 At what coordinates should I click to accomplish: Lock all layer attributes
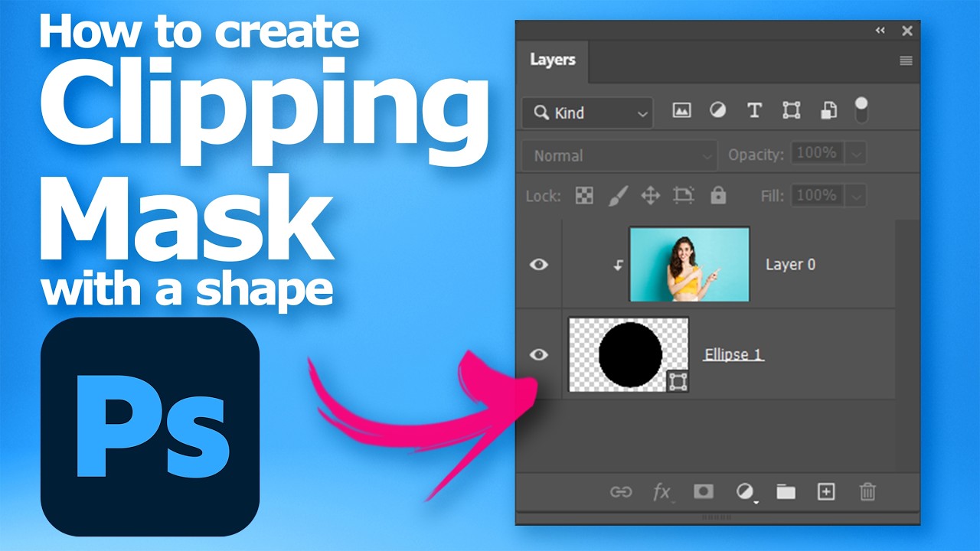pos(717,196)
